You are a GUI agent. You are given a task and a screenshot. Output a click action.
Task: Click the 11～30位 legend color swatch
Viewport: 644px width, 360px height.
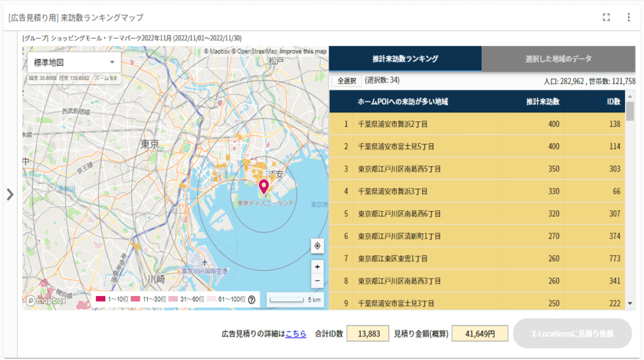[135, 300]
